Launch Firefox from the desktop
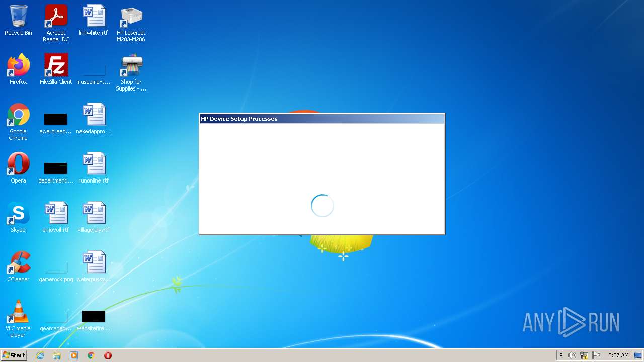This screenshot has height=362, width=644. pos(18,69)
